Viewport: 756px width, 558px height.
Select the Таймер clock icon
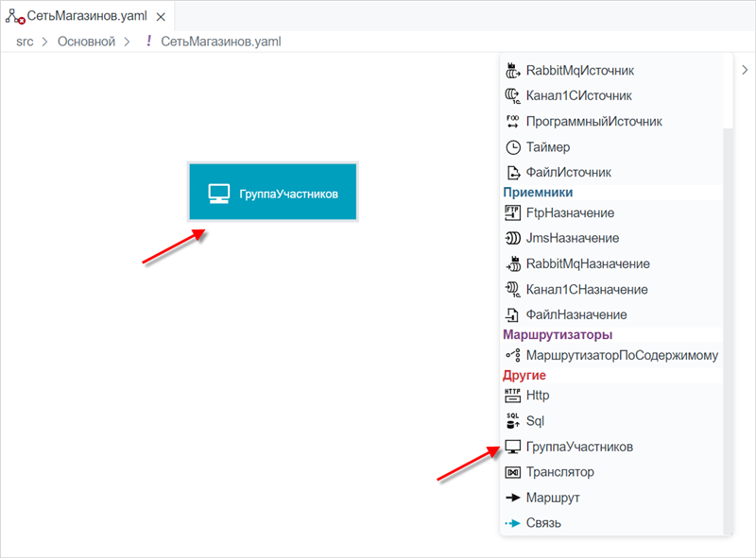tap(513, 147)
